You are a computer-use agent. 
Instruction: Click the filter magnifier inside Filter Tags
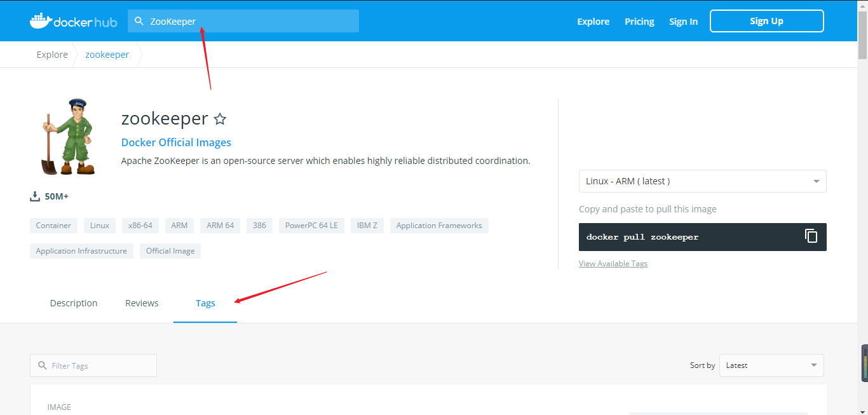42,365
